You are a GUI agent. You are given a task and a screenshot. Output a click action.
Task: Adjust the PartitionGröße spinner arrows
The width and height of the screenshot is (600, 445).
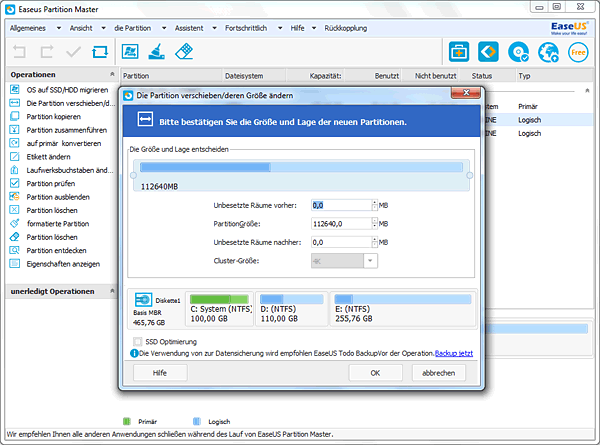point(375,224)
